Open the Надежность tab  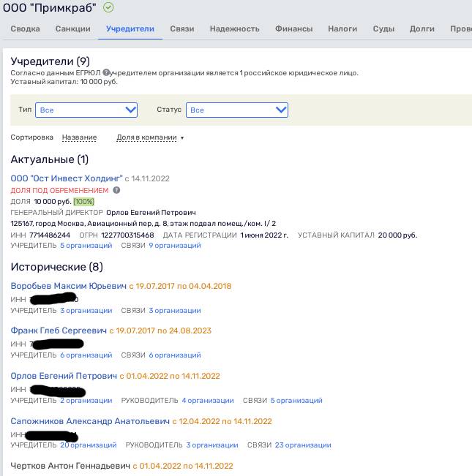(x=234, y=29)
